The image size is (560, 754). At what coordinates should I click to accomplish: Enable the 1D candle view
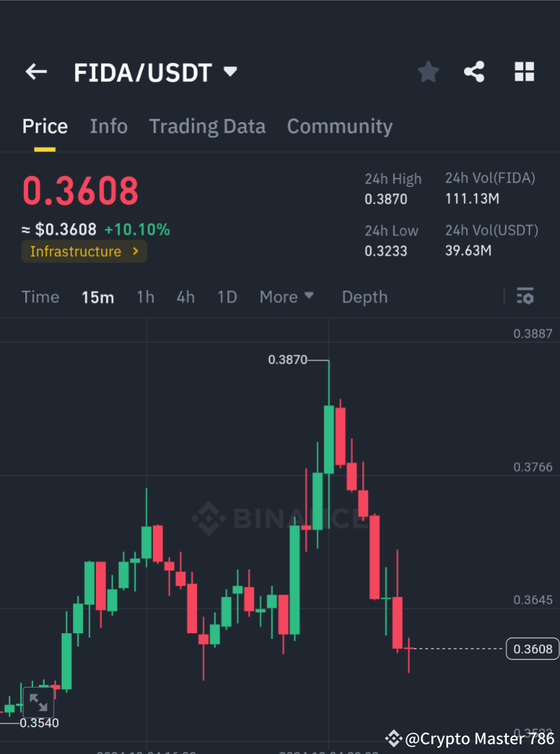(227, 297)
